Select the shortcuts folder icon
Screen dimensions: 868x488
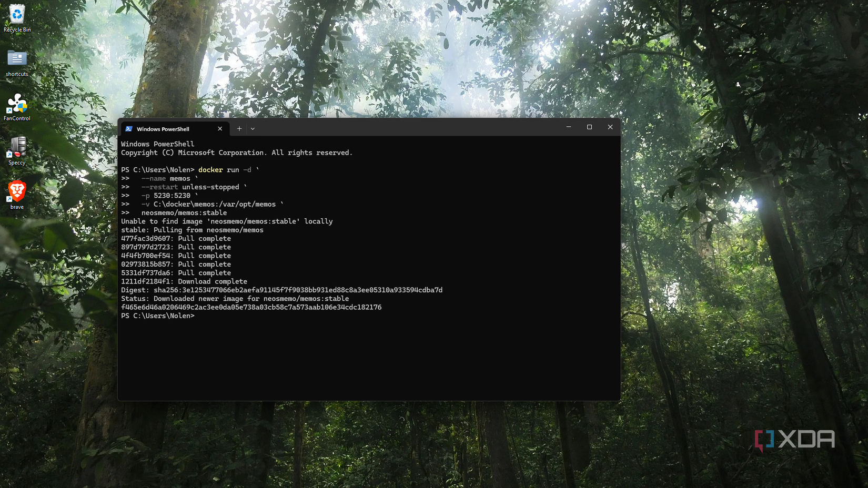(x=17, y=63)
